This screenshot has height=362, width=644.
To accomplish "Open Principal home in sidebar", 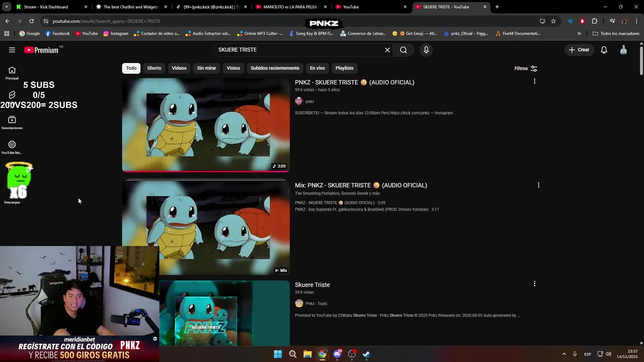I will (12, 73).
